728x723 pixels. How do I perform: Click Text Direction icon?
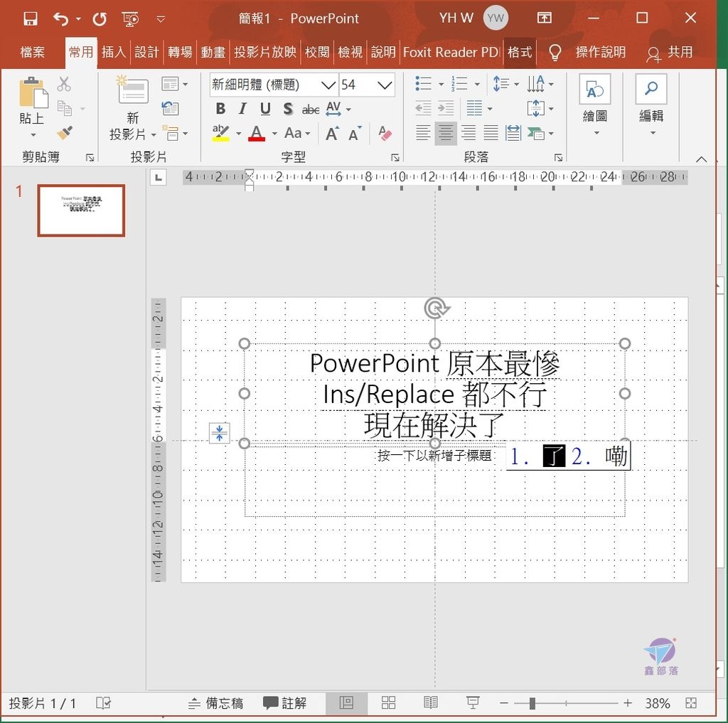540,84
